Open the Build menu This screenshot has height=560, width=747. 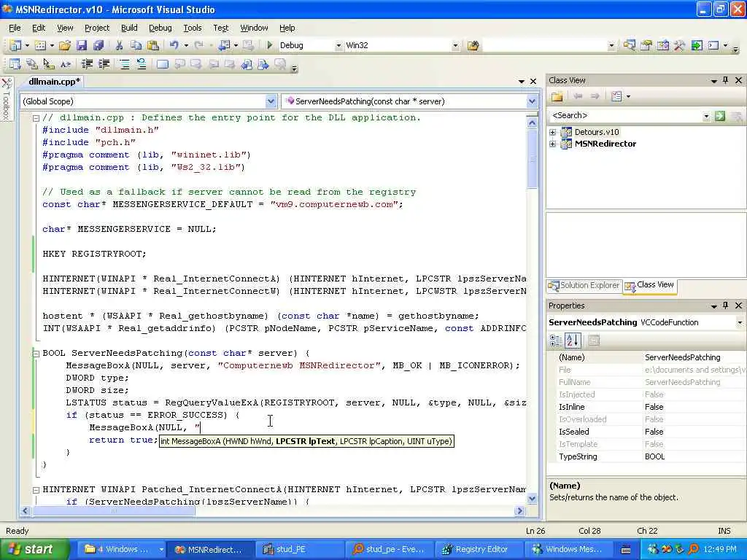(129, 28)
